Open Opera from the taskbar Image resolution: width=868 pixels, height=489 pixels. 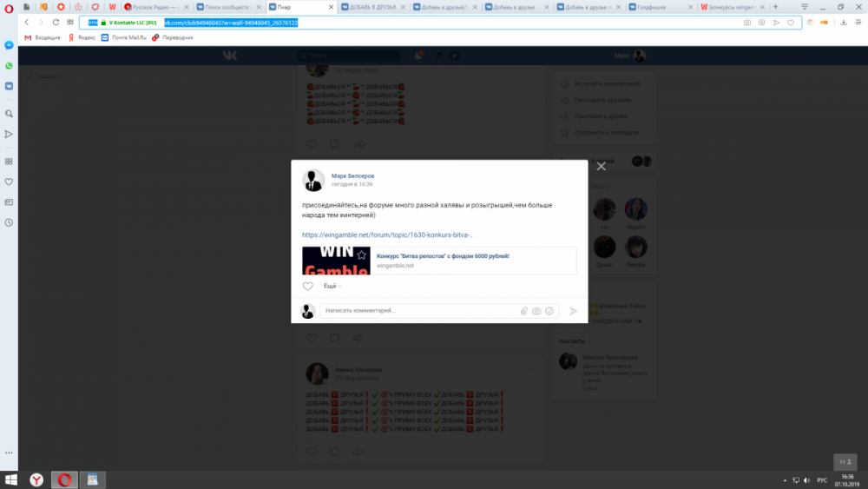pyautogui.click(x=64, y=479)
